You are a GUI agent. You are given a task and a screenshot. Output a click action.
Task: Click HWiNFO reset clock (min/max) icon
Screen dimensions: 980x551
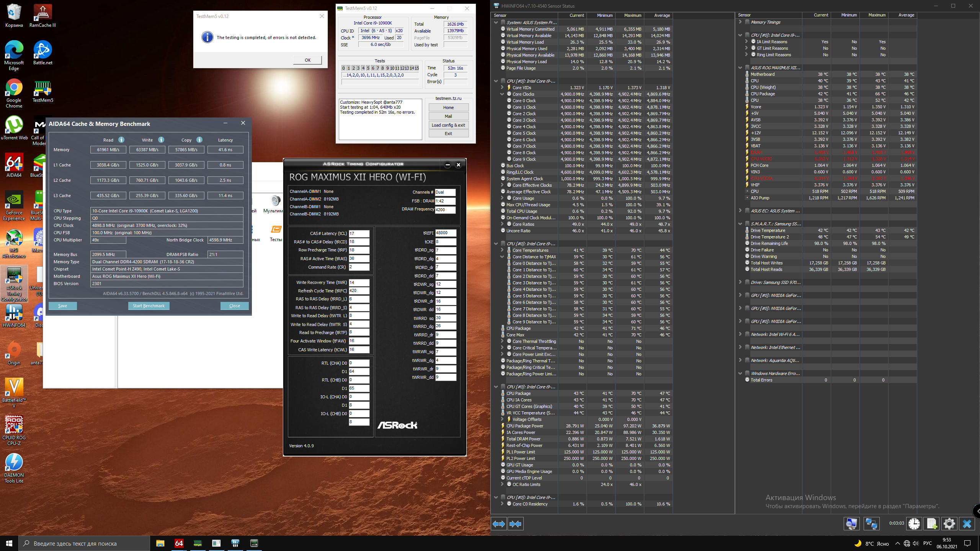click(914, 524)
